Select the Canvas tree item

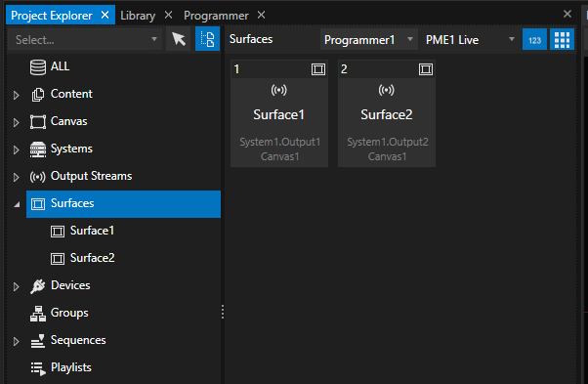pyautogui.click(x=68, y=121)
